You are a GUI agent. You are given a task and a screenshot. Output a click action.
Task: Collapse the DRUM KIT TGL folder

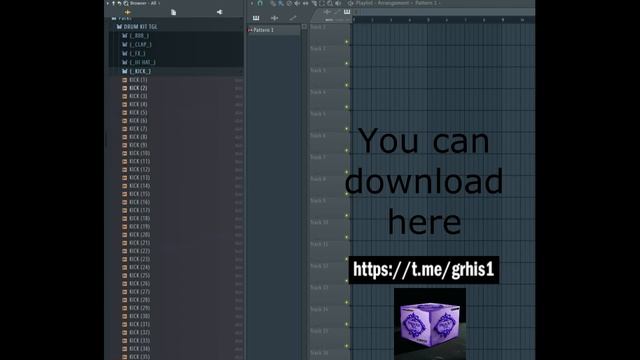[x=140, y=27]
